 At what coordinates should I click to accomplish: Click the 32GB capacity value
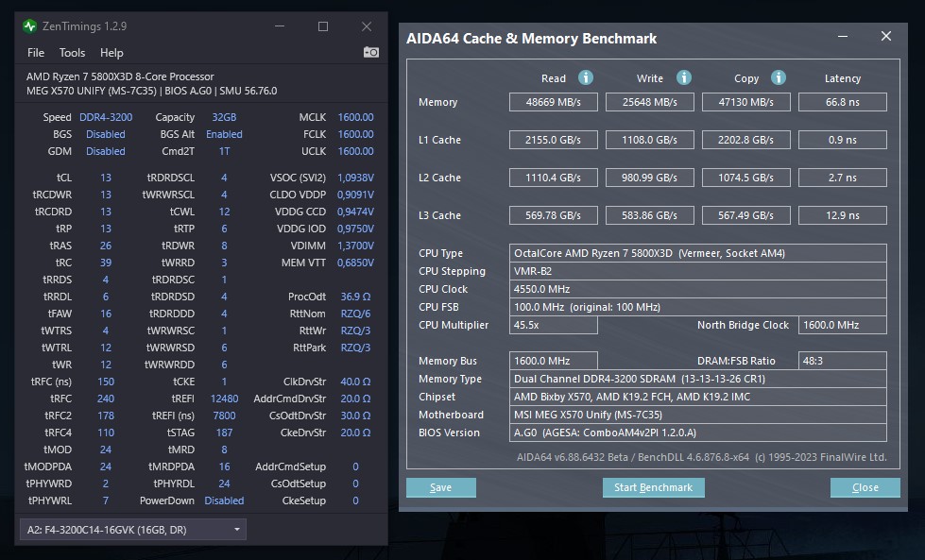(224, 117)
